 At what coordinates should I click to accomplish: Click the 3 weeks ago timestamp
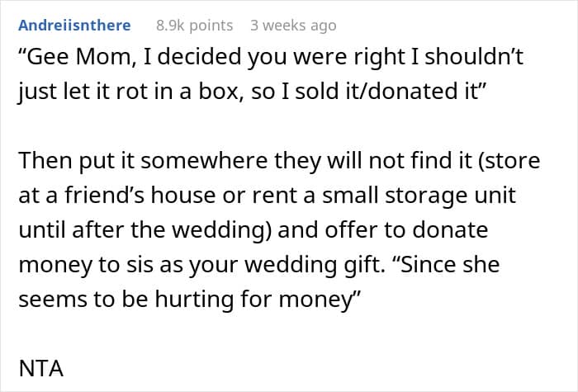tap(293, 26)
